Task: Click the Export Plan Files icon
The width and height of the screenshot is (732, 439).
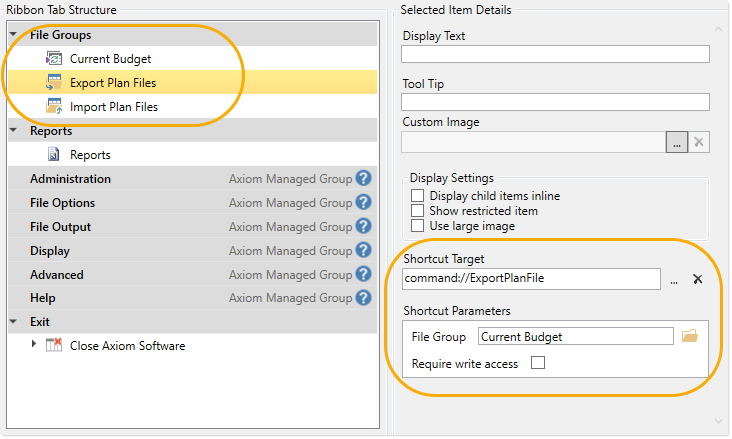Action: point(54,83)
